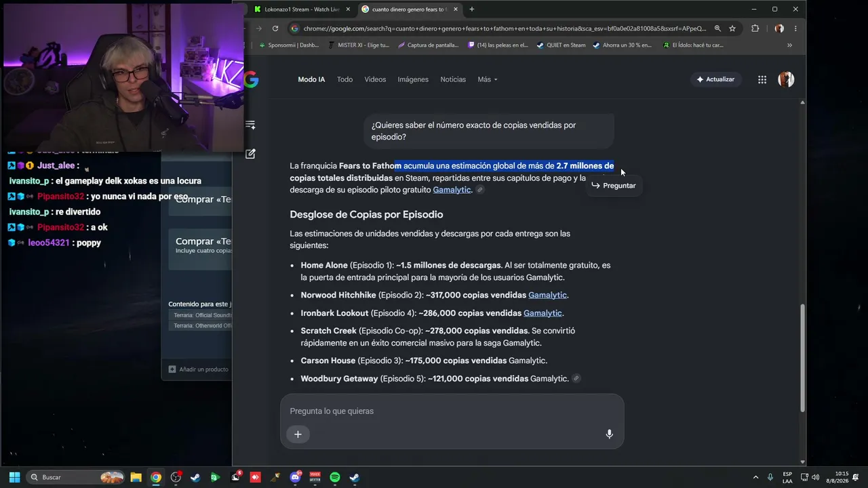868x488 pixels.
Task: Click the Desglose de Copias por Episodio heading
Action: (x=366, y=214)
